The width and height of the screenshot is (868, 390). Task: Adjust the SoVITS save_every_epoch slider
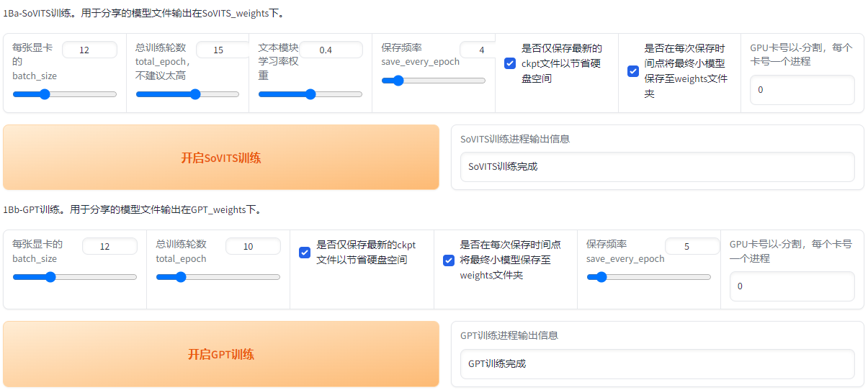tap(434, 81)
